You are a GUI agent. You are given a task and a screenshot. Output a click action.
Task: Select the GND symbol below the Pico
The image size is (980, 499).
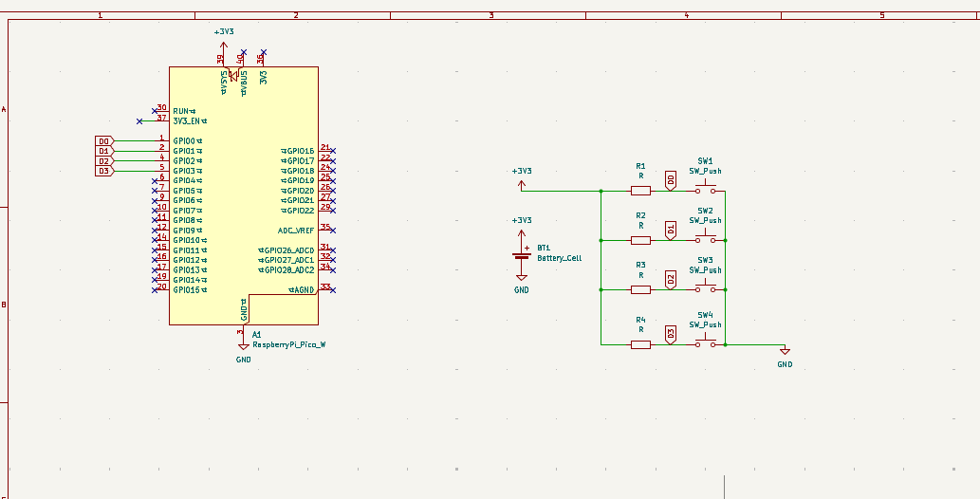pos(243,347)
